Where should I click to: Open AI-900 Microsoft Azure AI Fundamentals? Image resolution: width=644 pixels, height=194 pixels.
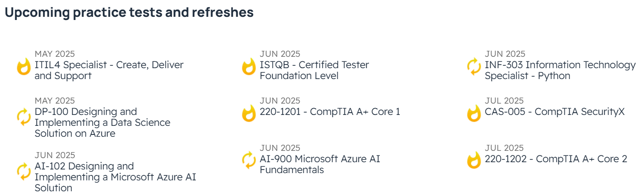coord(320,164)
